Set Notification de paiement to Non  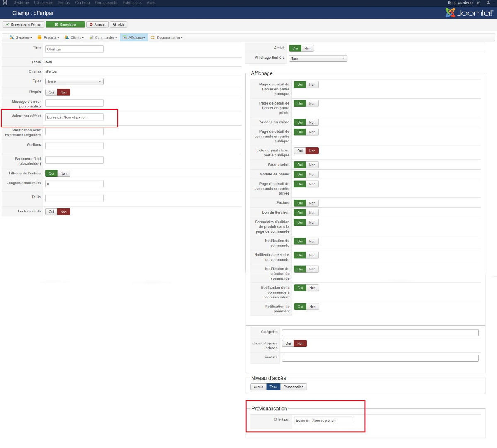click(313, 307)
